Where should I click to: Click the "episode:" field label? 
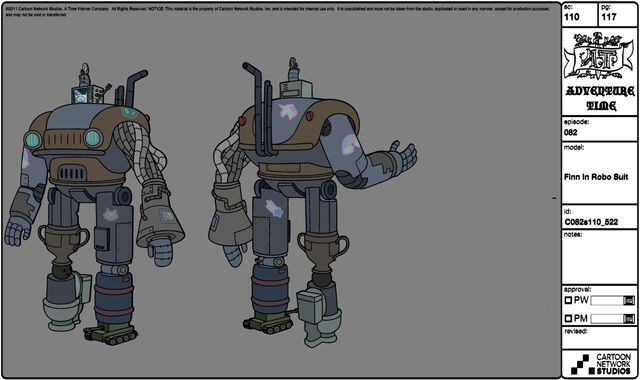point(576,122)
